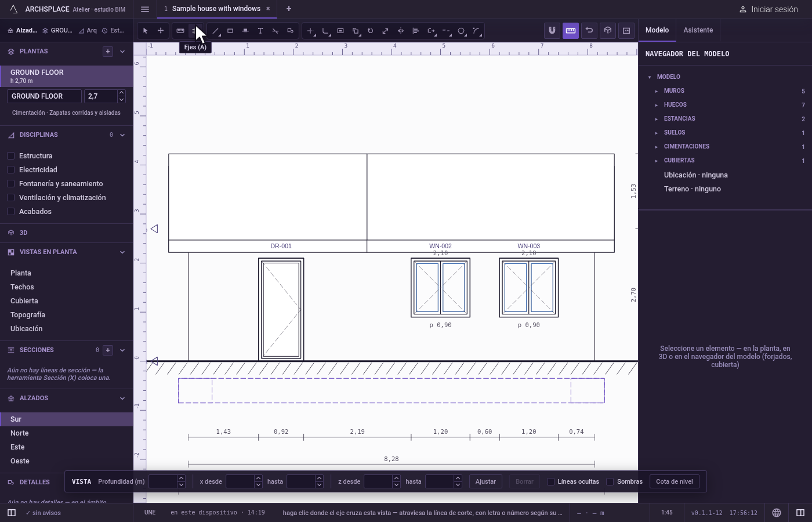Collapse the ALZADOS section chevron
Viewport: 812px width, 522px height.
122,398
